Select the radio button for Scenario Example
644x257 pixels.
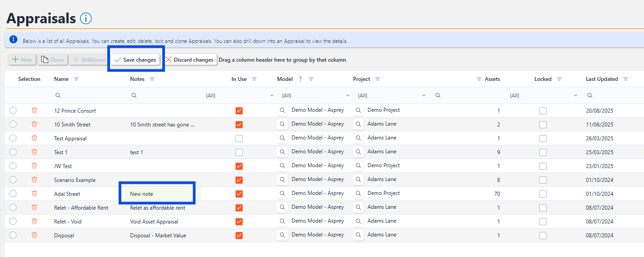(x=13, y=180)
